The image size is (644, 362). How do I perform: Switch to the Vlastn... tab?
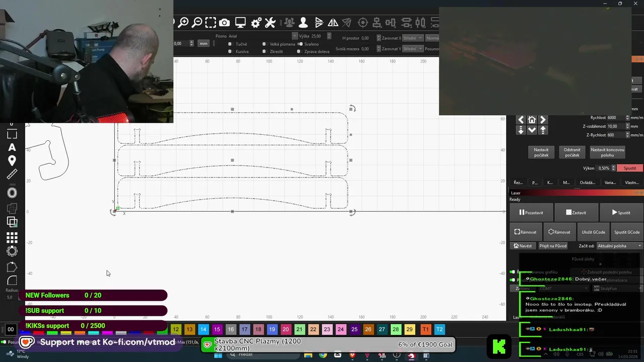click(631, 183)
